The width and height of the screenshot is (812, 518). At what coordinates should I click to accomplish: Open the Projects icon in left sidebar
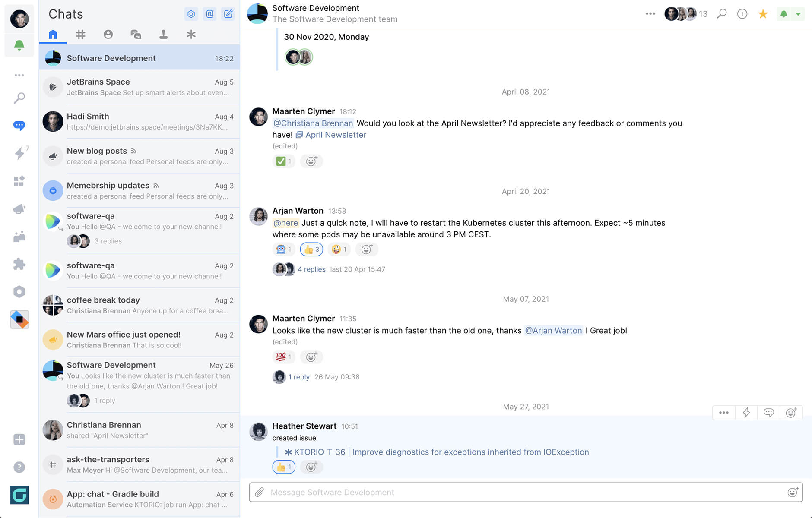click(19, 181)
